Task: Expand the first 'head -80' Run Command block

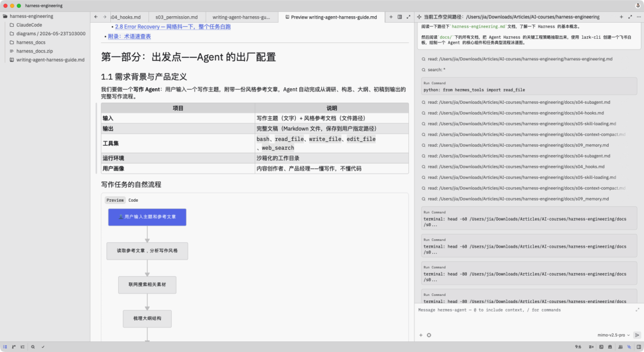Action: point(529,274)
